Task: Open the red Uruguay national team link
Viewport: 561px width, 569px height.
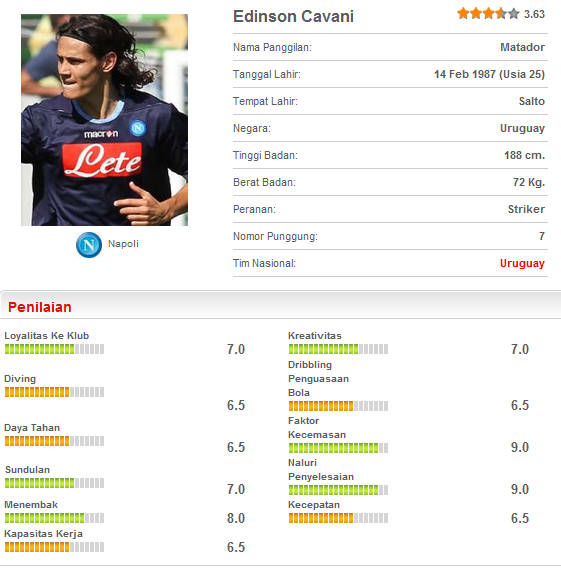Action: point(522,263)
